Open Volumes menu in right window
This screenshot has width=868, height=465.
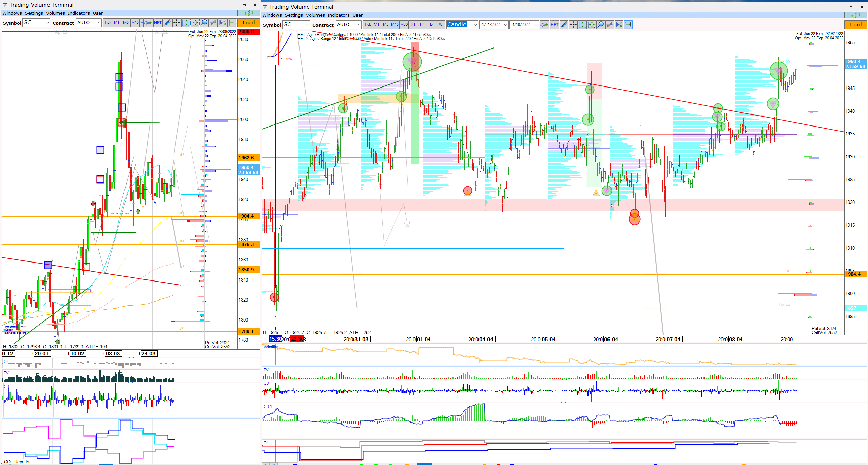click(315, 15)
